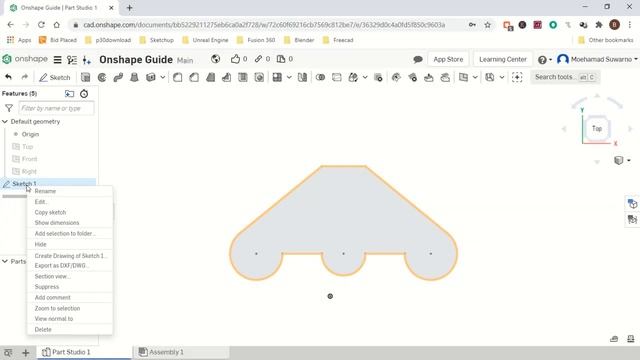
Task: Open the App Store
Action: point(448,59)
